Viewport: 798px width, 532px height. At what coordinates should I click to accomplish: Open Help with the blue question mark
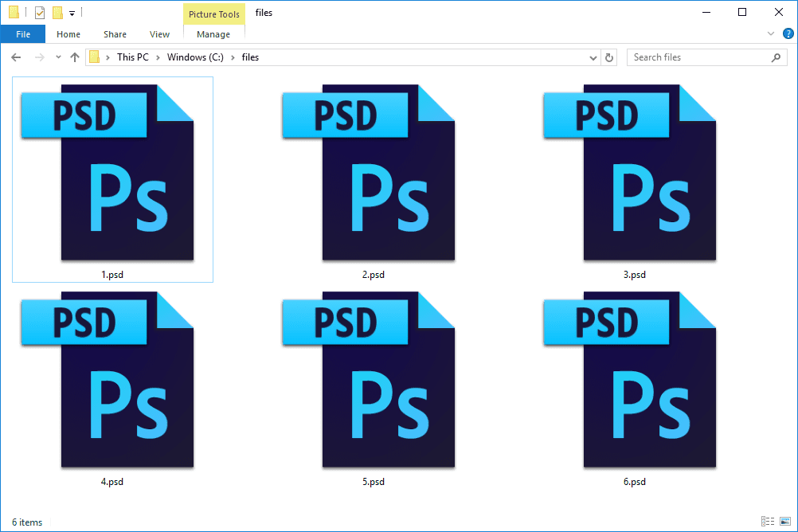pos(788,33)
